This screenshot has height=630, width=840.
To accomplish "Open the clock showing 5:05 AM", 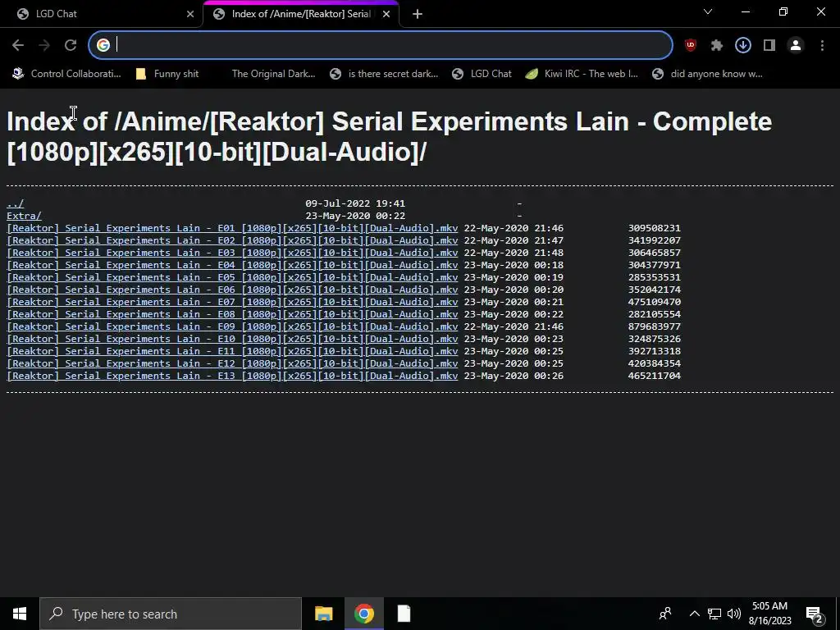I will point(769,614).
